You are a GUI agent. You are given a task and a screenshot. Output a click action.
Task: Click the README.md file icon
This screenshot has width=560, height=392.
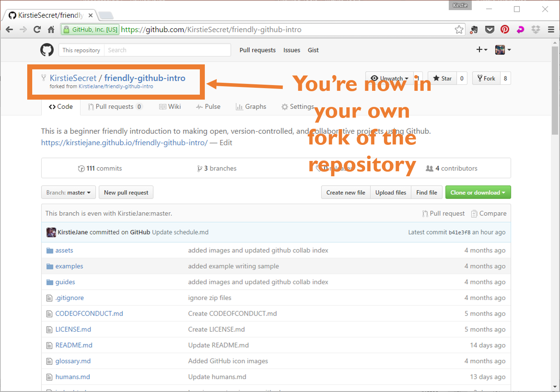pyautogui.click(x=49, y=345)
